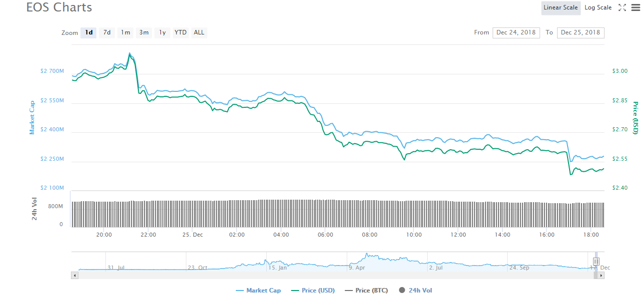Viewport: 644px width, 298px height.
Task: Click the $2 700M market cap axis label
Action: click(52, 71)
